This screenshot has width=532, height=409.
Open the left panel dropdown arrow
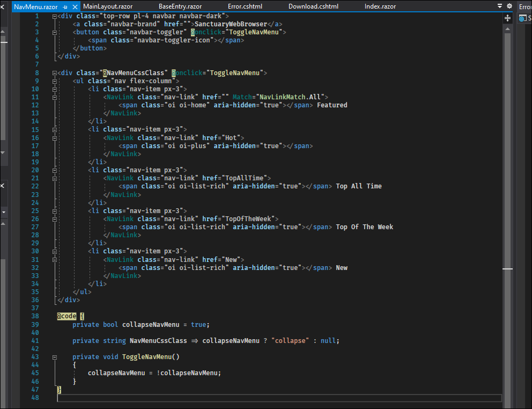[x=3, y=212]
